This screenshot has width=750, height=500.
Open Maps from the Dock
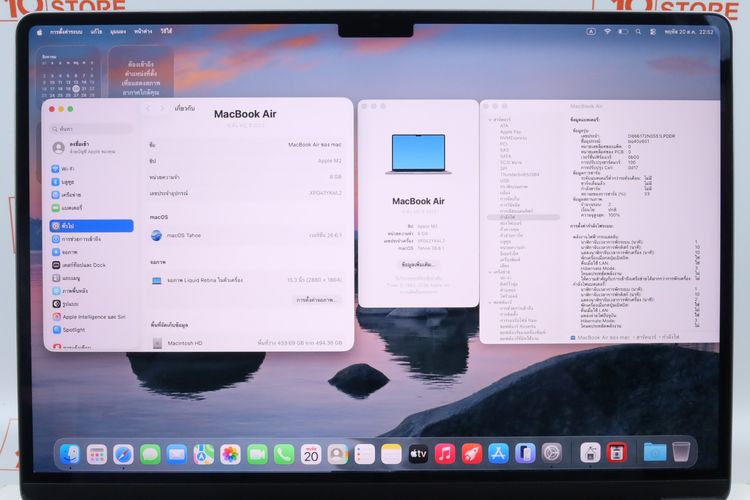pyautogui.click(x=204, y=454)
